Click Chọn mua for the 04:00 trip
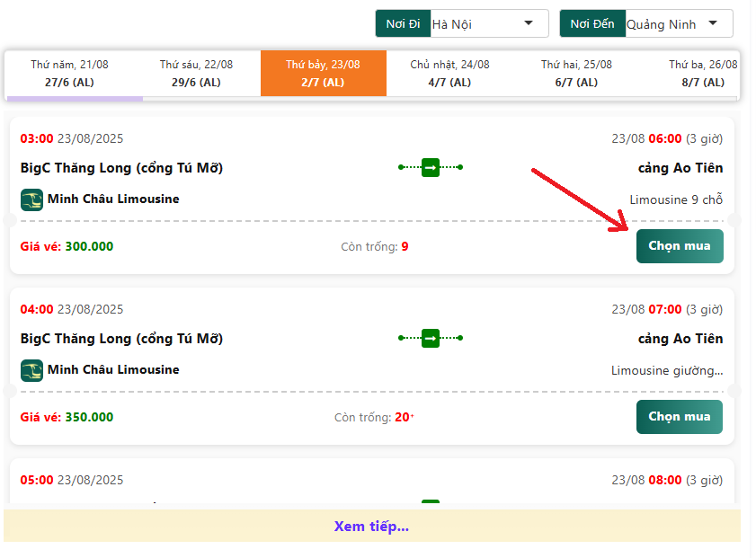Viewport: 756px width, 558px height. pyautogui.click(x=680, y=417)
